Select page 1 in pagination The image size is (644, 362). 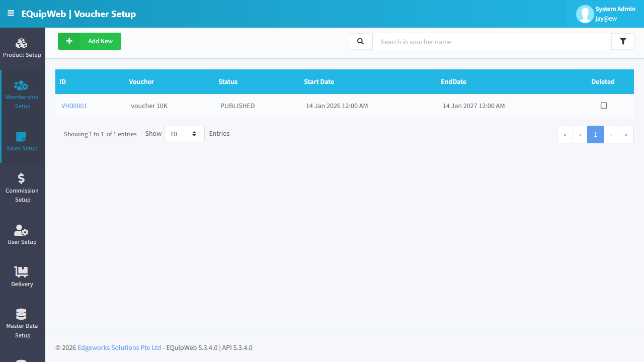point(595,135)
